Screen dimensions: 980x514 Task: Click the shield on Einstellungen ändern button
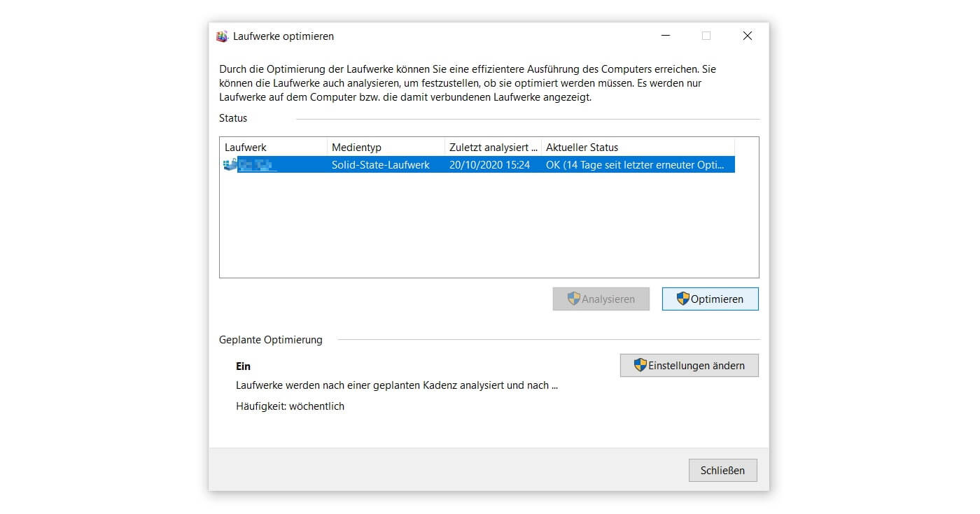tap(640, 364)
